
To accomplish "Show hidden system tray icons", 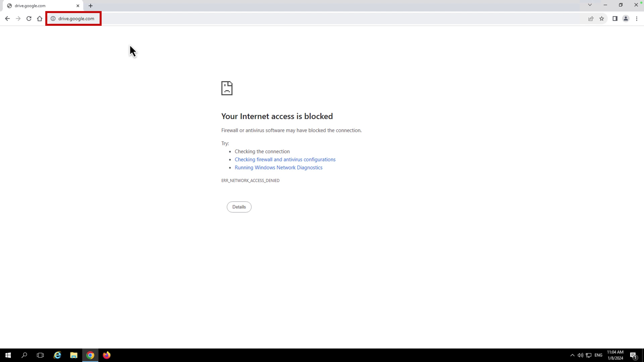I will (572, 355).
